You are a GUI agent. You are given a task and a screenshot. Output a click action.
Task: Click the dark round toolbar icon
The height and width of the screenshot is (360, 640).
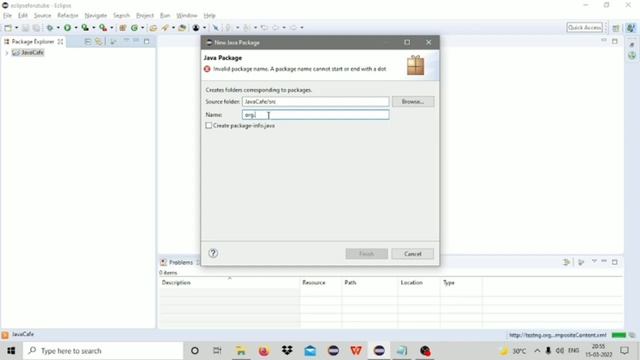tap(196, 28)
